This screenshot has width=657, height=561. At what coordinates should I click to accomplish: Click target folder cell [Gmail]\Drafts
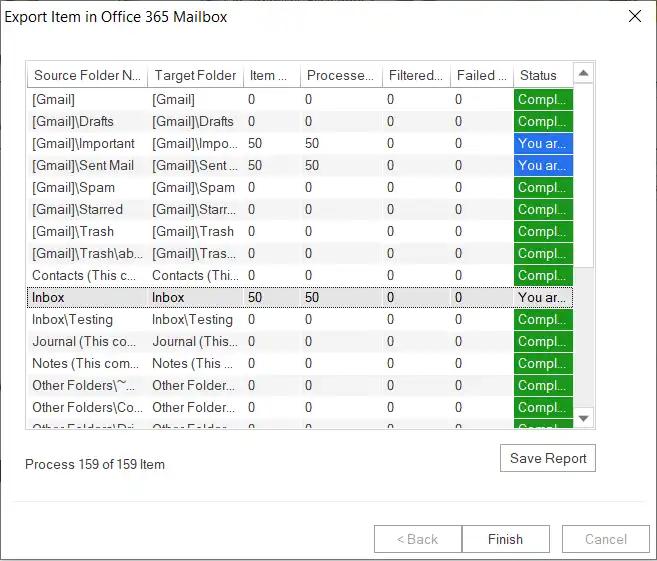click(x=193, y=122)
